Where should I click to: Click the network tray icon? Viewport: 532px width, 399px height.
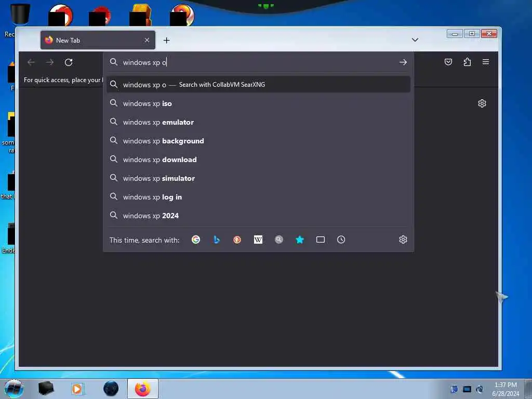[467, 389]
